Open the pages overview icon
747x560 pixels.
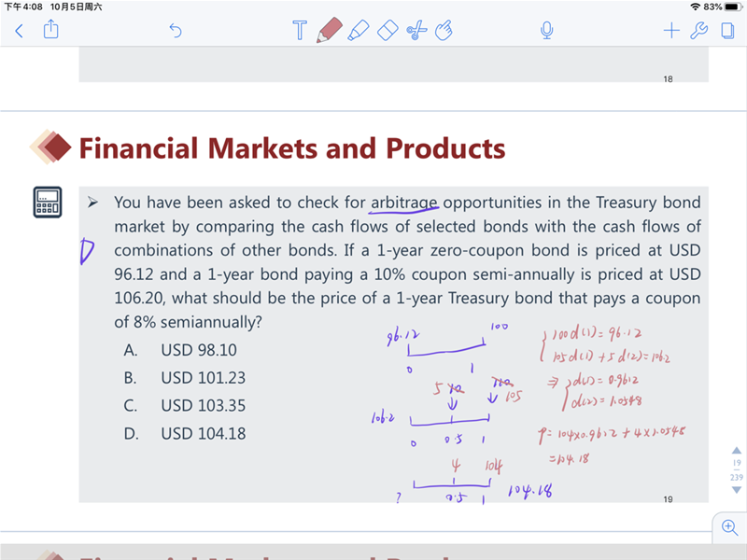(x=727, y=31)
